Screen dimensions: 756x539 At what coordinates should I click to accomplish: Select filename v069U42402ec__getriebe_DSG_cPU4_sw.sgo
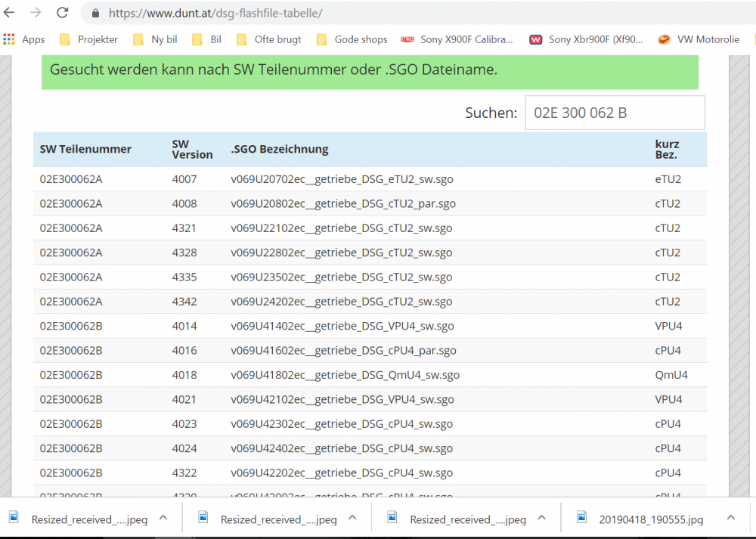pyautogui.click(x=342, y=449)
